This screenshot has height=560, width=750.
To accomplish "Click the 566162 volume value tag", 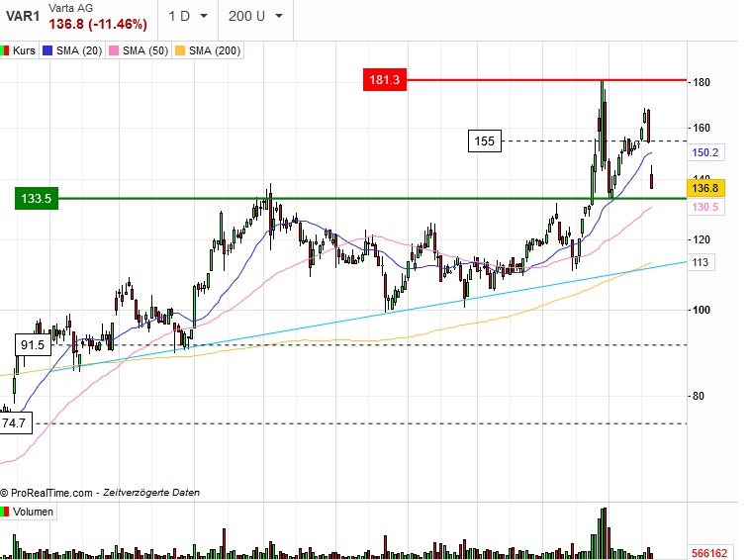I will (x=709, y=553).
